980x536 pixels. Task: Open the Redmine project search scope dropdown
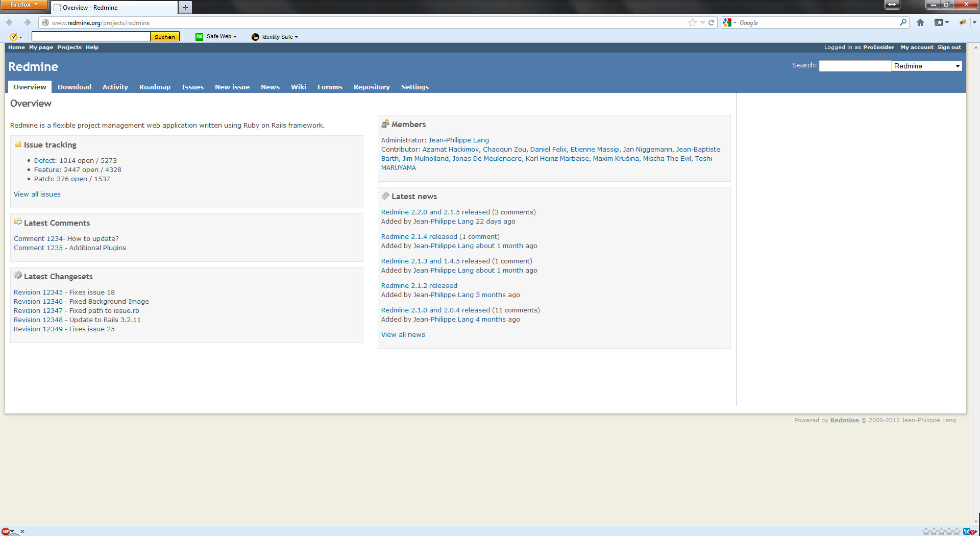926,66
